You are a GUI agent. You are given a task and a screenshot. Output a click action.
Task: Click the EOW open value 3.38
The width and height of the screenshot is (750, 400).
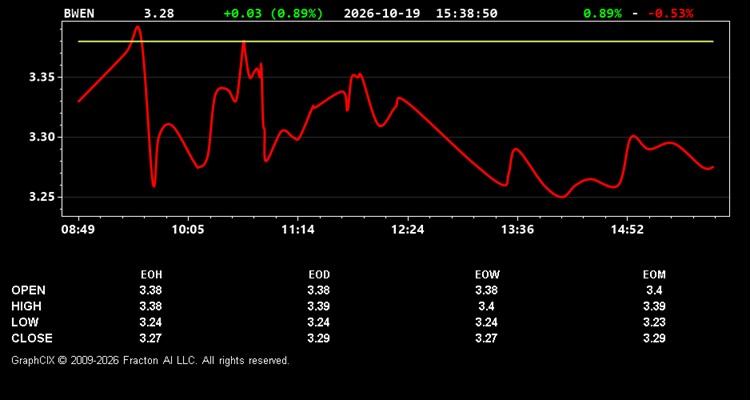[486, 290]
